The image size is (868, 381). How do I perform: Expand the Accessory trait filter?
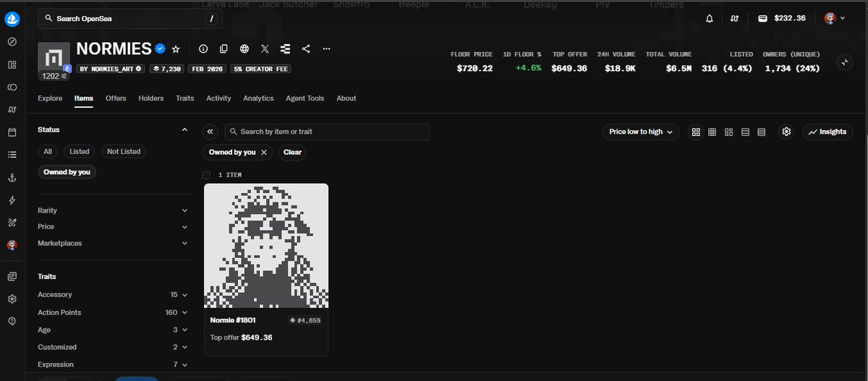(113, 295)
